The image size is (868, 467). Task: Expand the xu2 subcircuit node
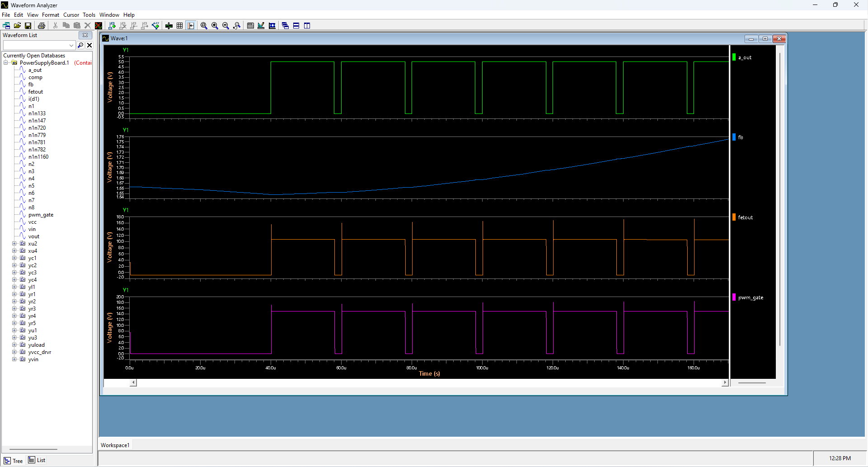pos(14,244)
